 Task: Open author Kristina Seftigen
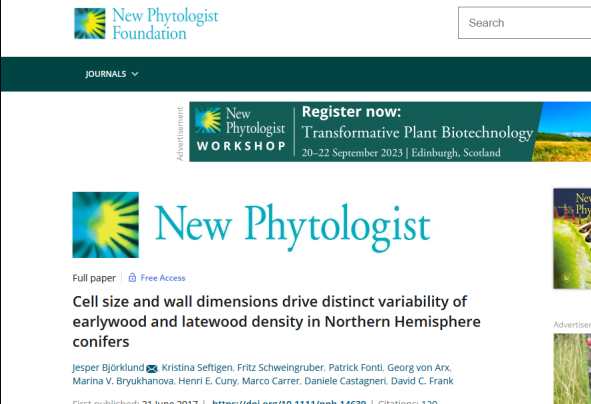pyautogui.click(x=197, y=367)
